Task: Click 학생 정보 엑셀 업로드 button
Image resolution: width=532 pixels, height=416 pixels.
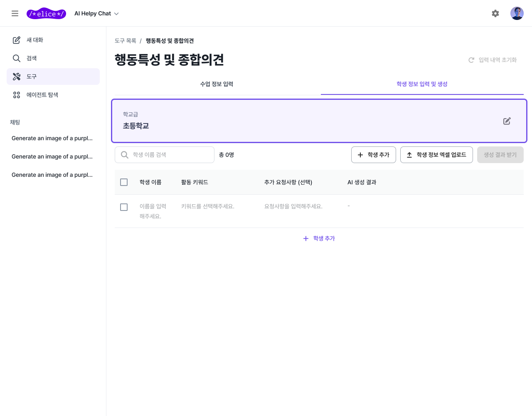Action: (436, 155)
